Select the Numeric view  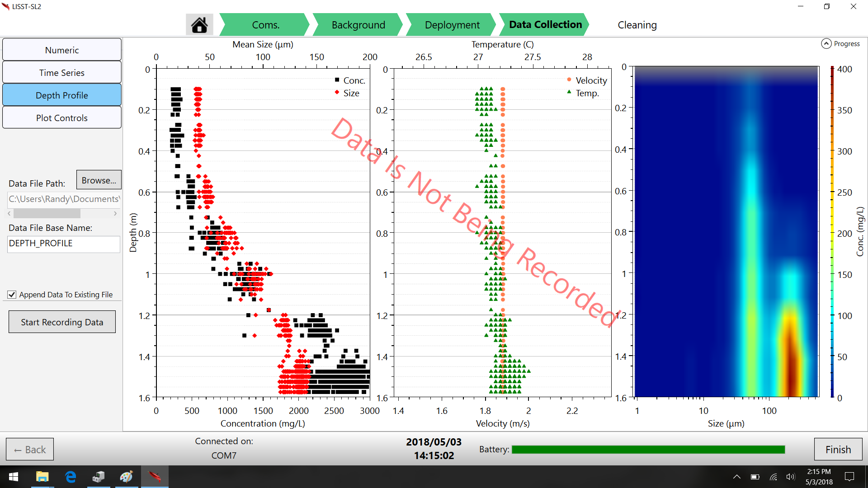(62, 50)
